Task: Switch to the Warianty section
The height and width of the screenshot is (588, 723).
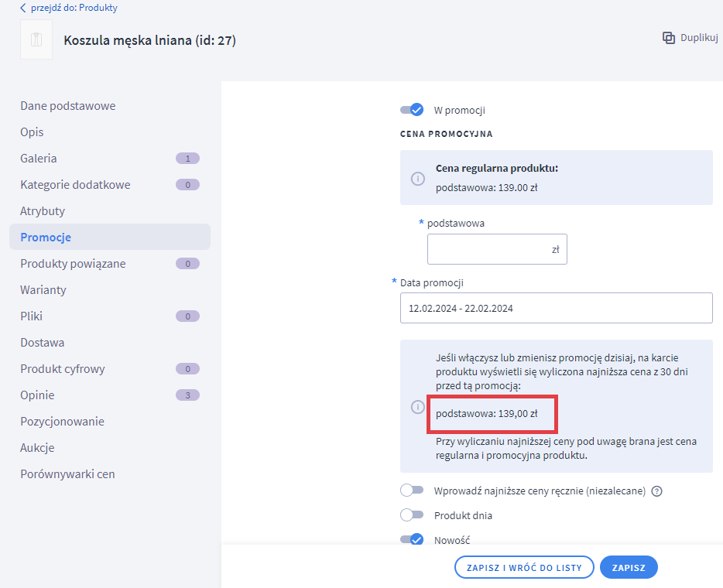Action: pos(43,290)
